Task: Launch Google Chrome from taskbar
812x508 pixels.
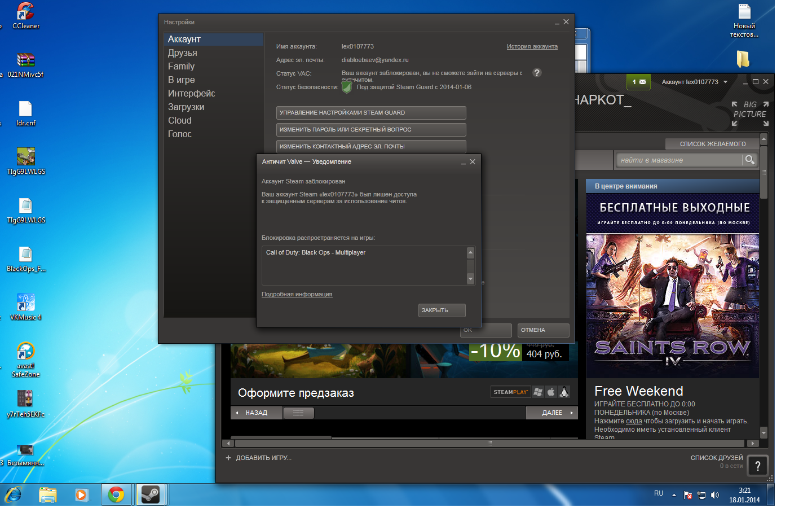Action: point(116,495)
